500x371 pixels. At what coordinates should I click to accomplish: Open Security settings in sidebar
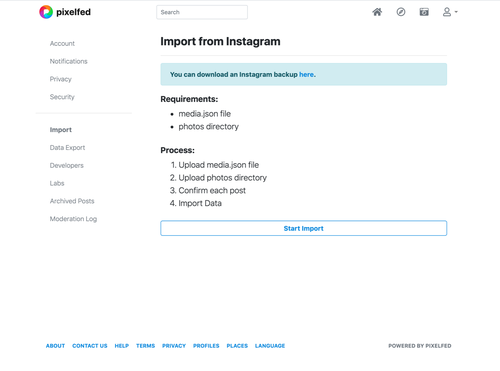(62, 97)
